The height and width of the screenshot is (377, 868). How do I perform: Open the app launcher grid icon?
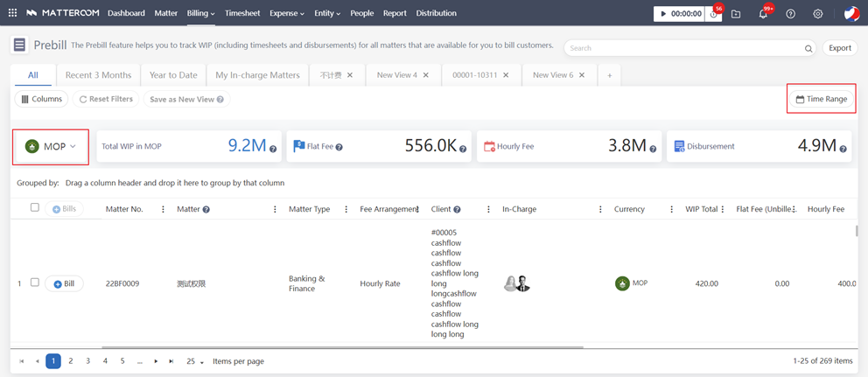coord(12,13)
